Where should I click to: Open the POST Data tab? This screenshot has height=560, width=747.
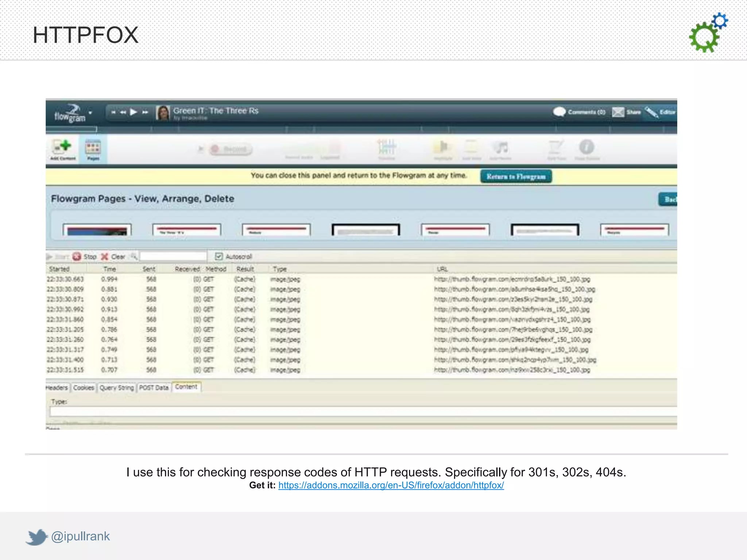click(154, 388)
